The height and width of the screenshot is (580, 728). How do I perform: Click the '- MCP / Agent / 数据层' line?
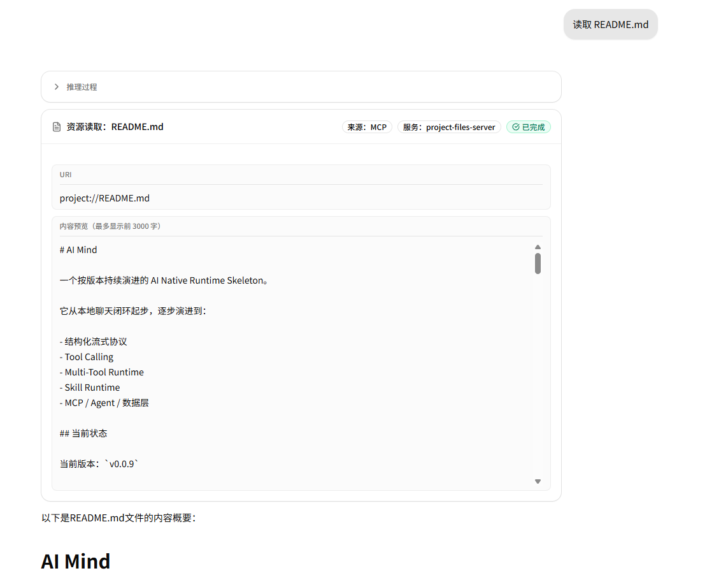coord(104,403)
